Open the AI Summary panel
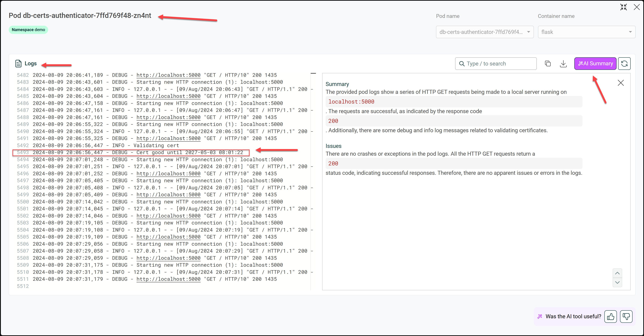 tap(595, 64)
